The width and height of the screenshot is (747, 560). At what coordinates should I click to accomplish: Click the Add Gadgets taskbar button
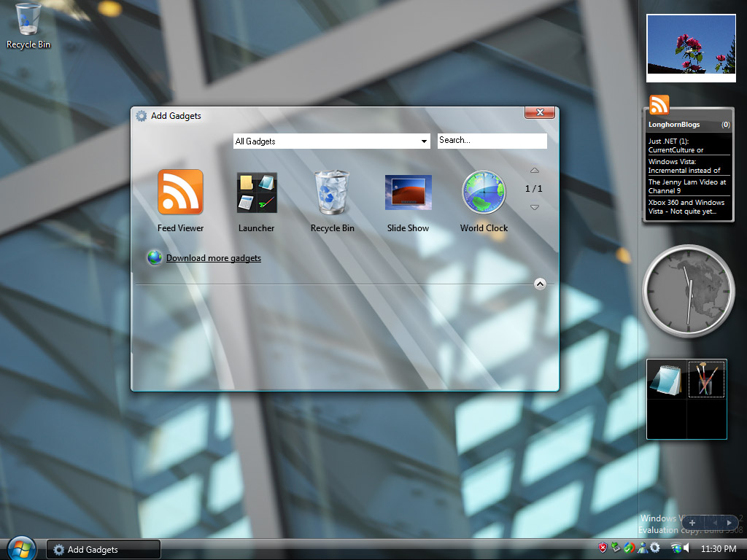pyautogui.click(x=104, y=550)
